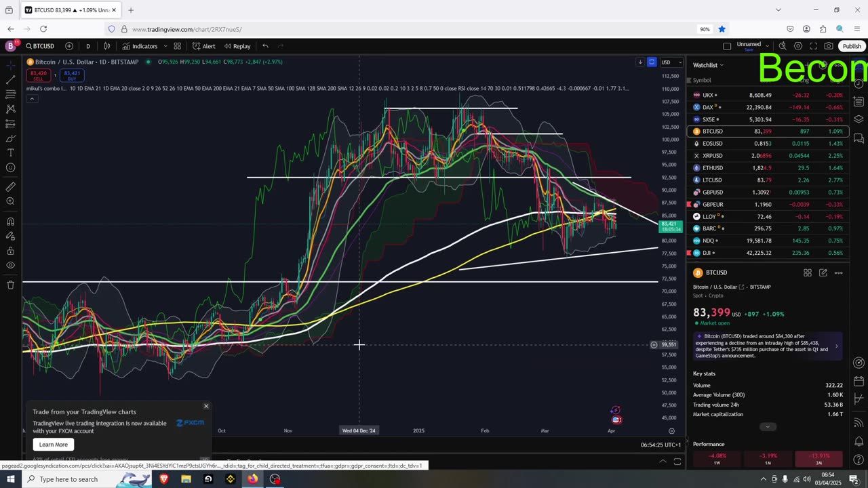Select the 1M performance tile
The width and height of the screenshot is (868, 488).
point(768,459)
